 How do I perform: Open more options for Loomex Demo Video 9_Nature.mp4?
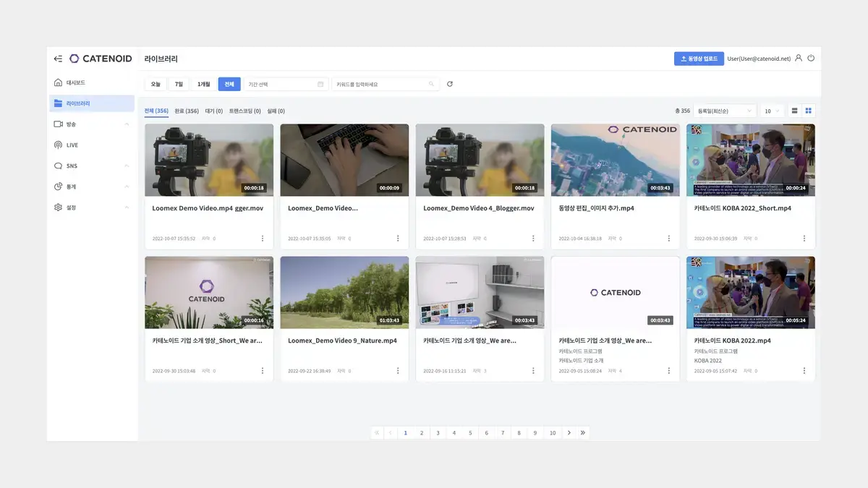398,371
